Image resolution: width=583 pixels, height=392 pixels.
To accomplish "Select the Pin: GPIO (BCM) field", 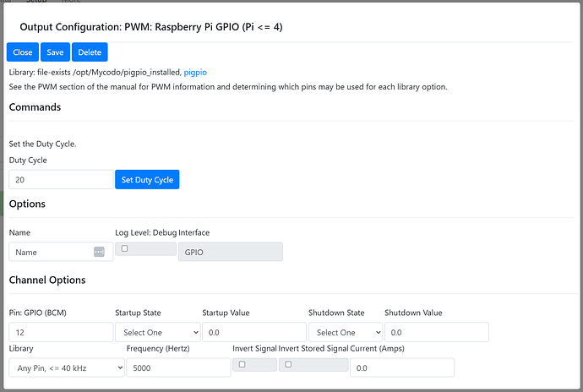I will pos(60,332).
